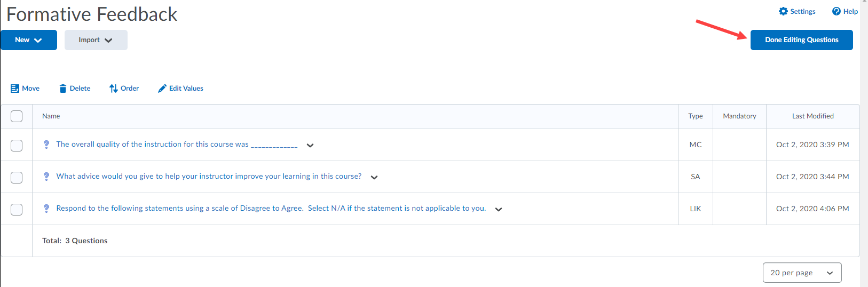This screenshot has width=868, height=287.
Task: Expand chevron next to overall quality question
Action: [x=310, y=145]
